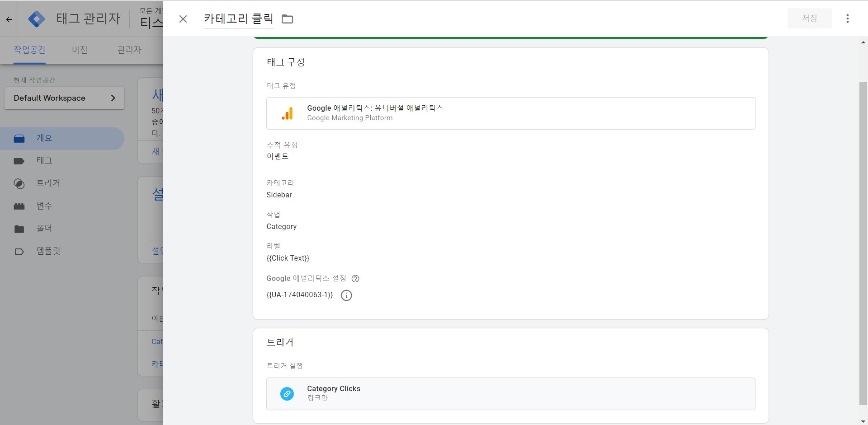Click the 저장 save button
Image resolution: width=868 pixels, height=425 pixels.
click(810, 19)
